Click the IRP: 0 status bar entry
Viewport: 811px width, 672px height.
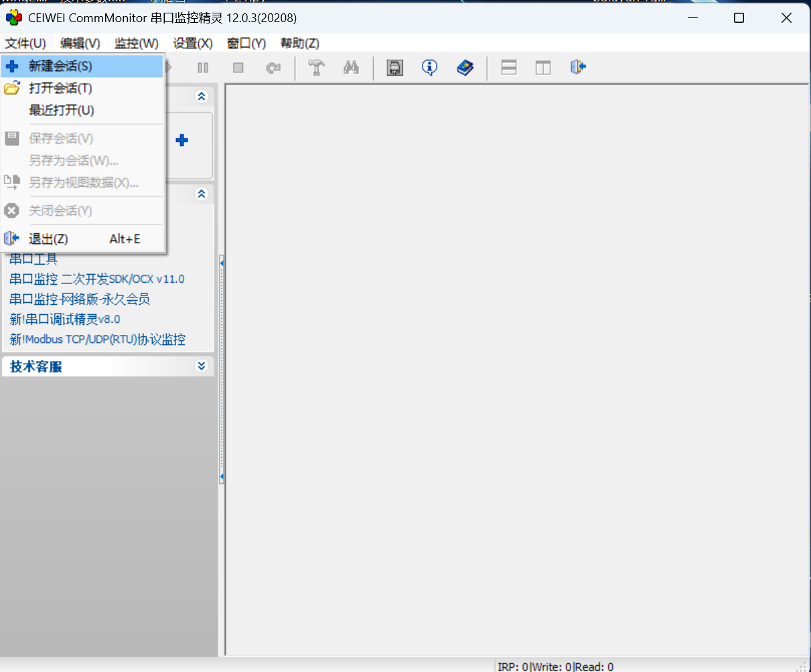click(513, 667)
